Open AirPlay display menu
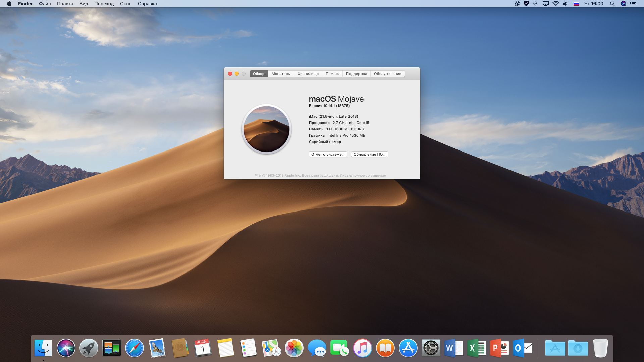644x362 pixels. pos(546,4)
